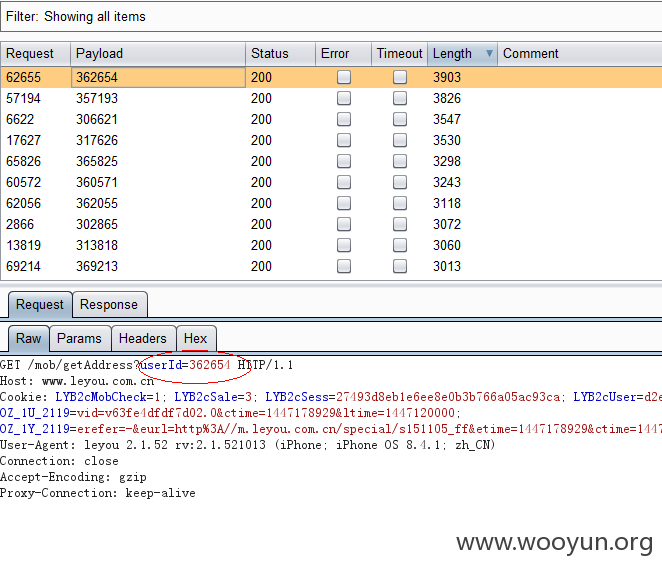
Task: Select request number 62655 cell
Action: tap(35, 77)
